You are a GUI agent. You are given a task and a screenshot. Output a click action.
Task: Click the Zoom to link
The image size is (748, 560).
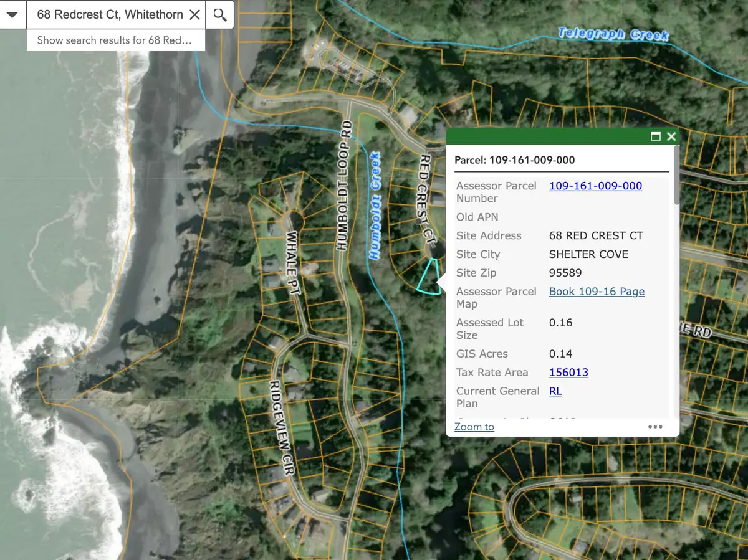point(474,427)
